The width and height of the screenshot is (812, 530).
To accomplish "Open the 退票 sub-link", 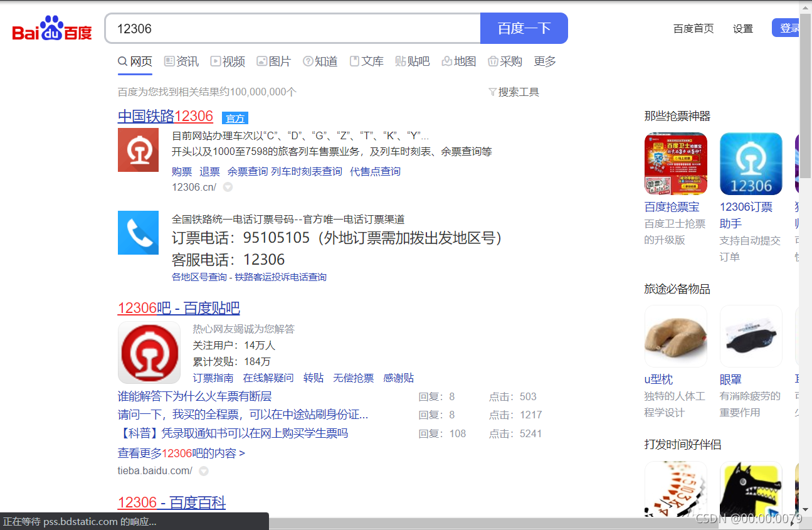I will 210,171.
